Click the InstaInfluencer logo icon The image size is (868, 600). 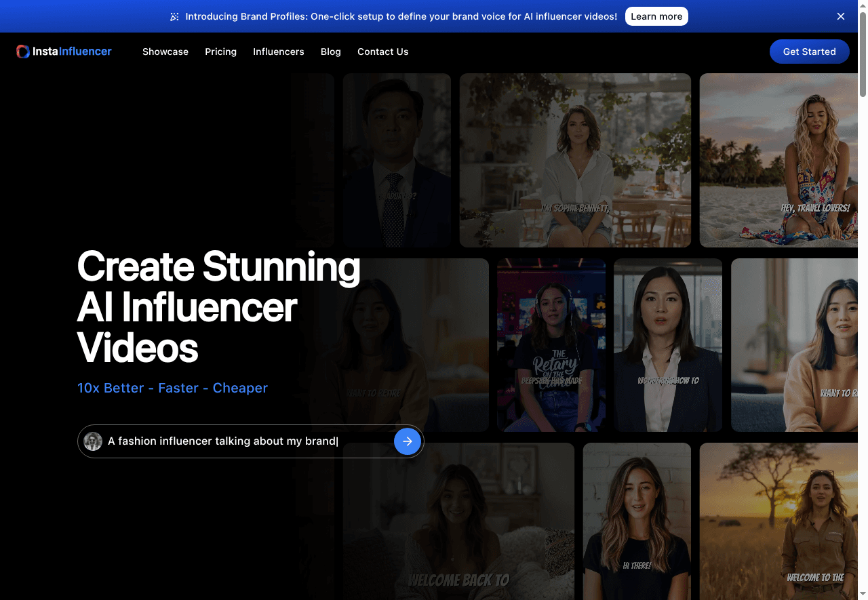click(x=22, y=51)
